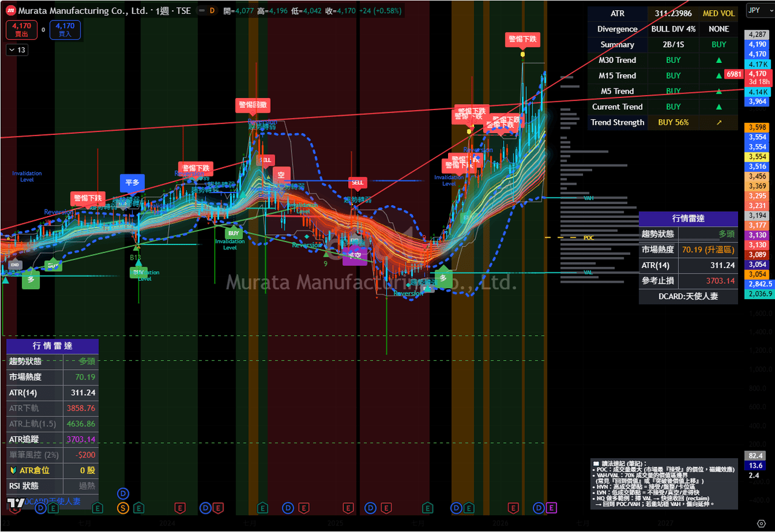
Task: Click the DCARD:天使人妻 panel footer
Action: point(688,296)
